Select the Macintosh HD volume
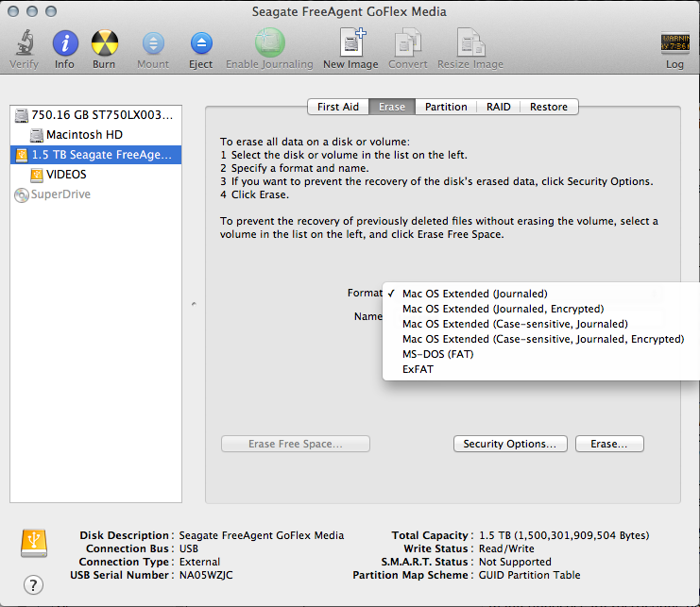 [x=95, y=135]
